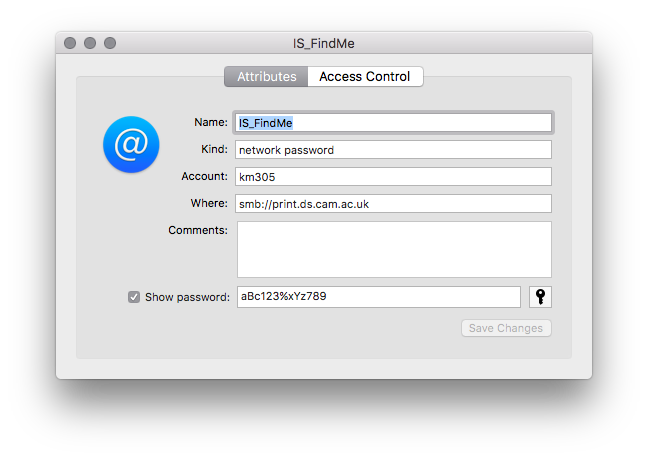The image size is (648, 459).
Task: Zoom the IS_FindMe window
Action: [110, 43]
